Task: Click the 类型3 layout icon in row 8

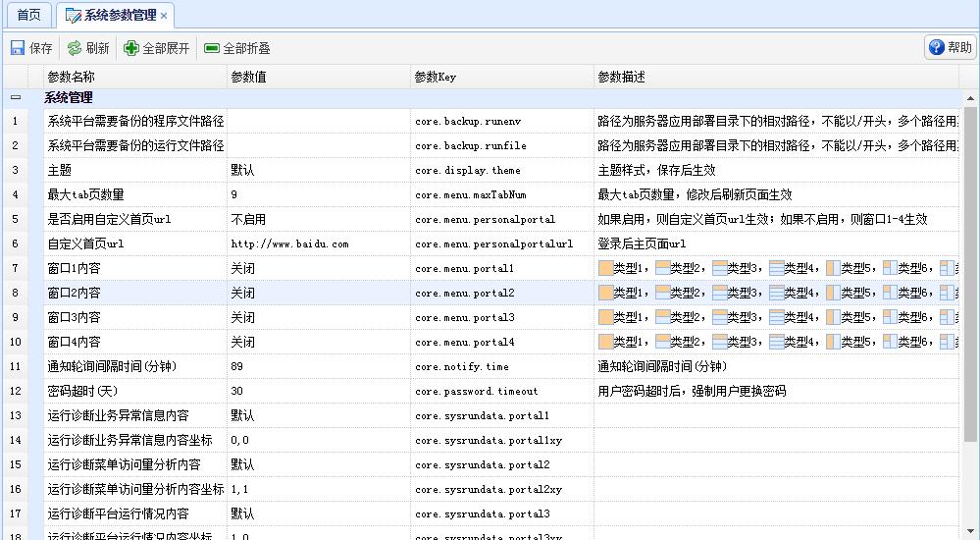Action: (719, 293)
